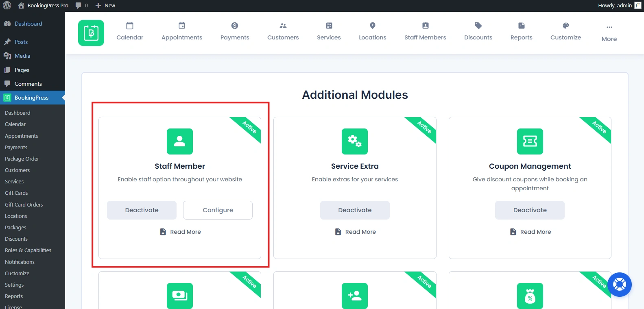644x309 pixels.
Task: Configure the Staff Member module
Action: [218, 210]
